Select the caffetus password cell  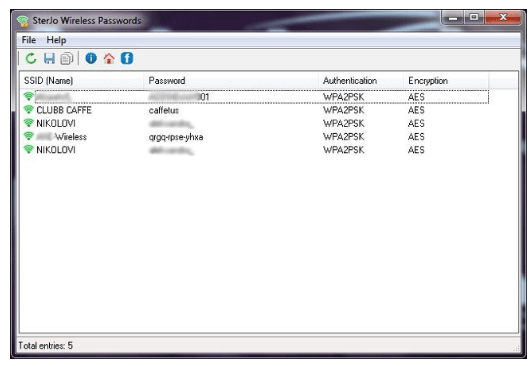click(164, 110)
